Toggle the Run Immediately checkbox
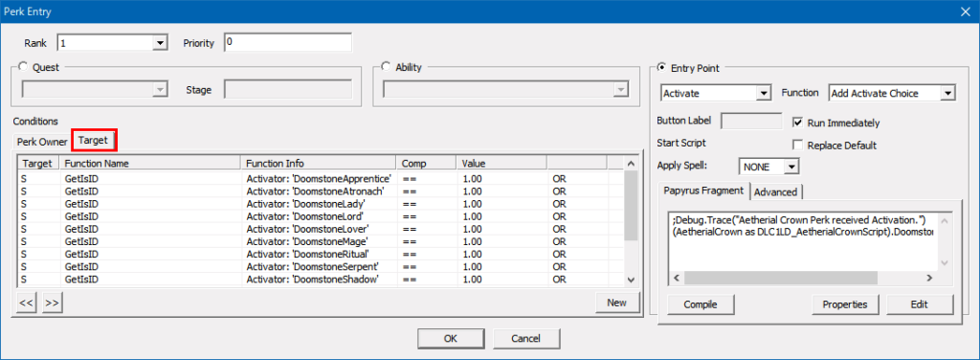Screen dimensions: 980x360 (x=797, y=123)
